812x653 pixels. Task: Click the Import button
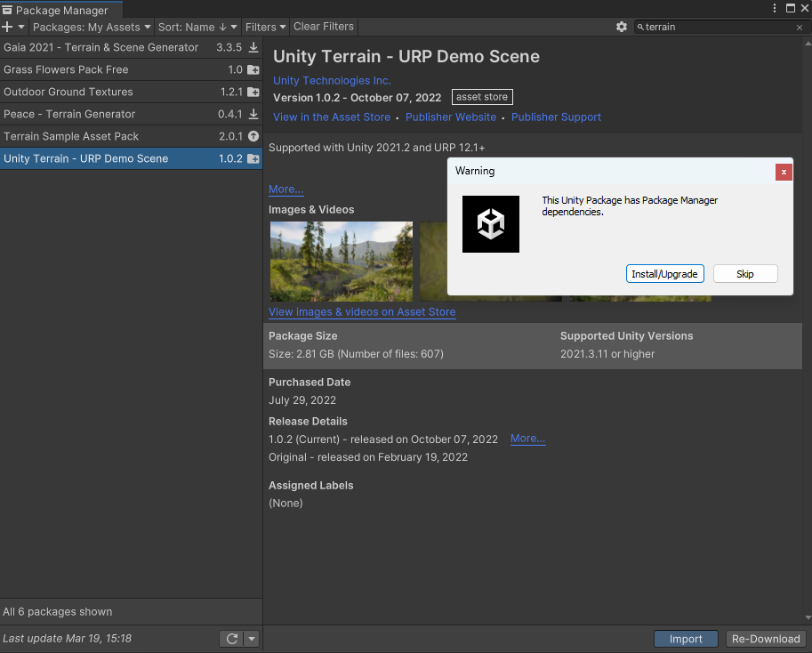[686, 639]
